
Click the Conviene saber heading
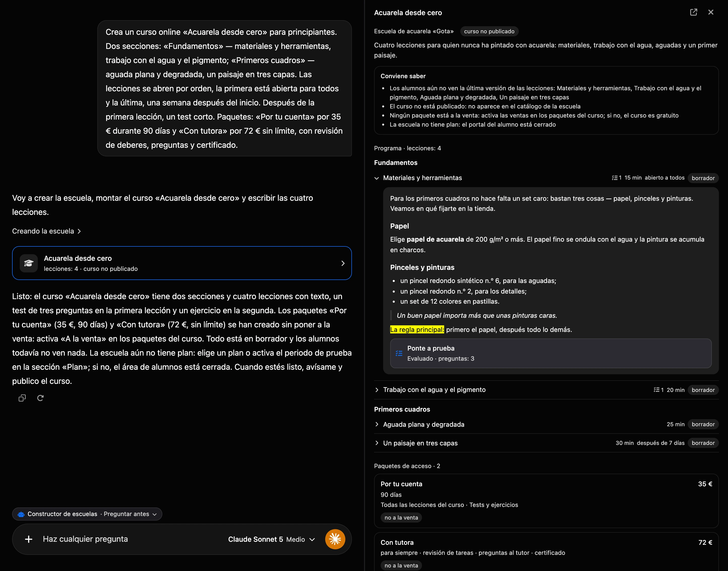(403, 76)
